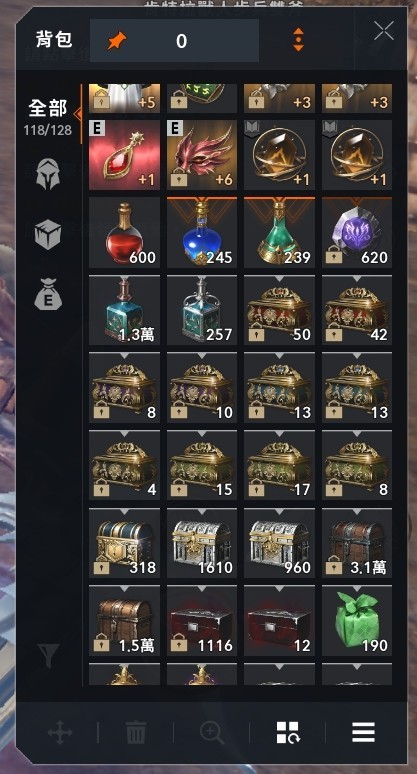
Task: Select the 全部 tab
Action: pyautogui.click(x=47, y=108)
